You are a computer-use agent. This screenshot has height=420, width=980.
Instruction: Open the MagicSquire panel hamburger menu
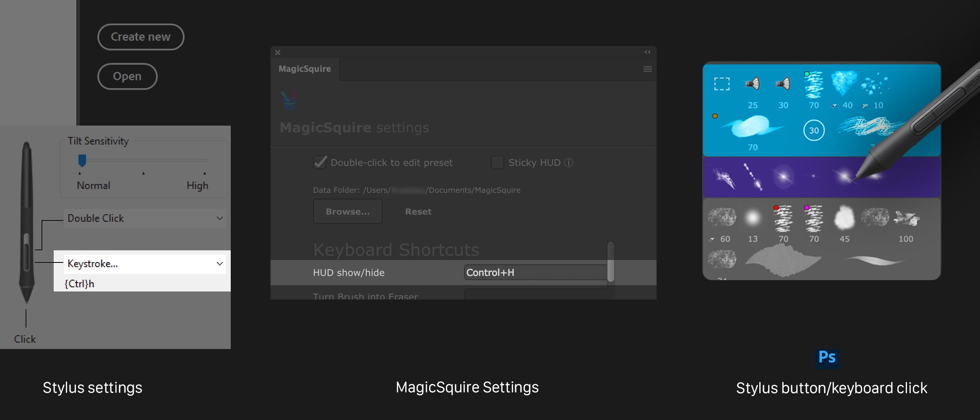(648, 69)
